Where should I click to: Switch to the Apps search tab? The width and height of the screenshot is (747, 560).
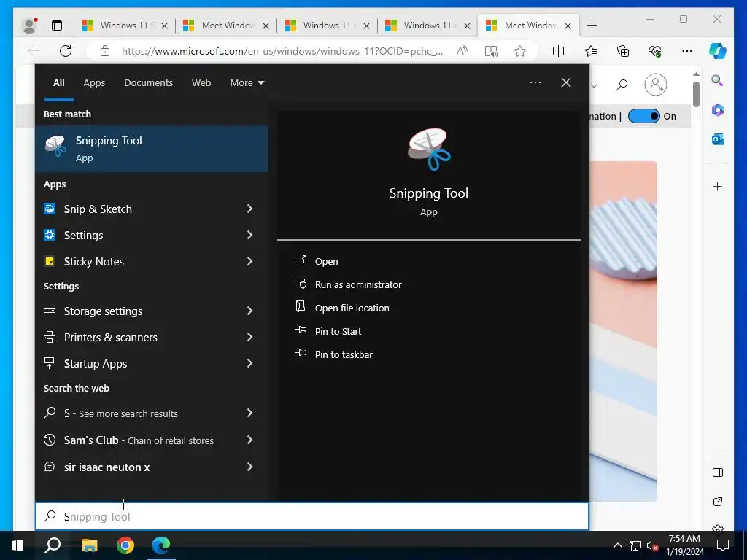coord(94,83)
